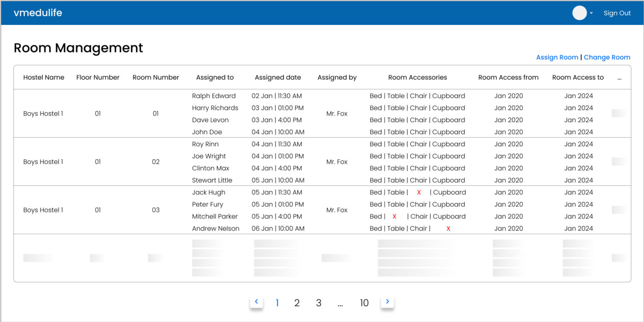The width and height of the screenshot is (644, 322).
Task: Open the Change Room link
Action: (607, 57)
